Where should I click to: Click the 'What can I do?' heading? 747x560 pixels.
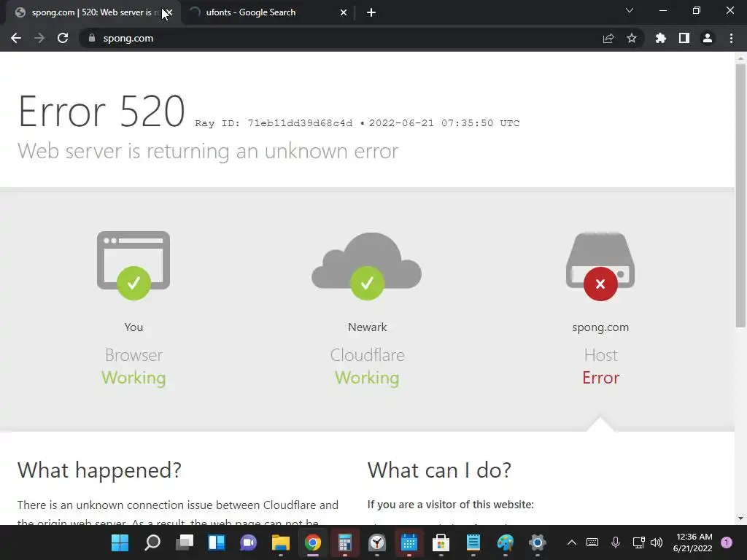point(439,470)
